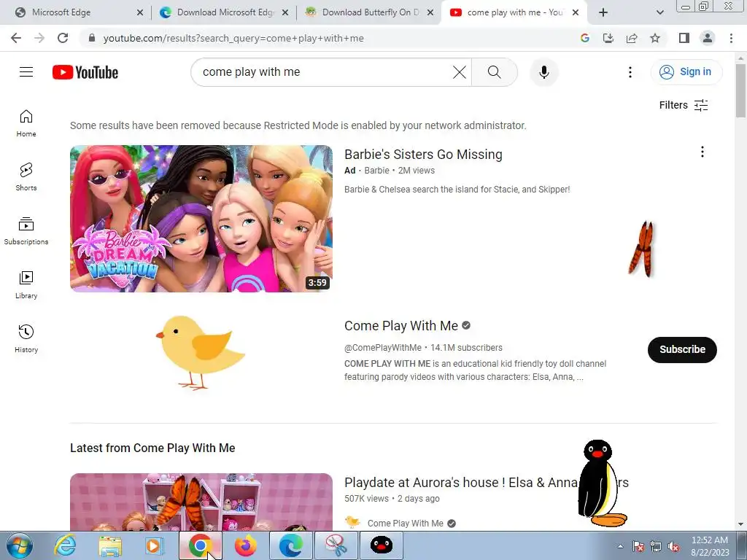Click the Come Play With Me uploader name

click(x=406, y=524)
